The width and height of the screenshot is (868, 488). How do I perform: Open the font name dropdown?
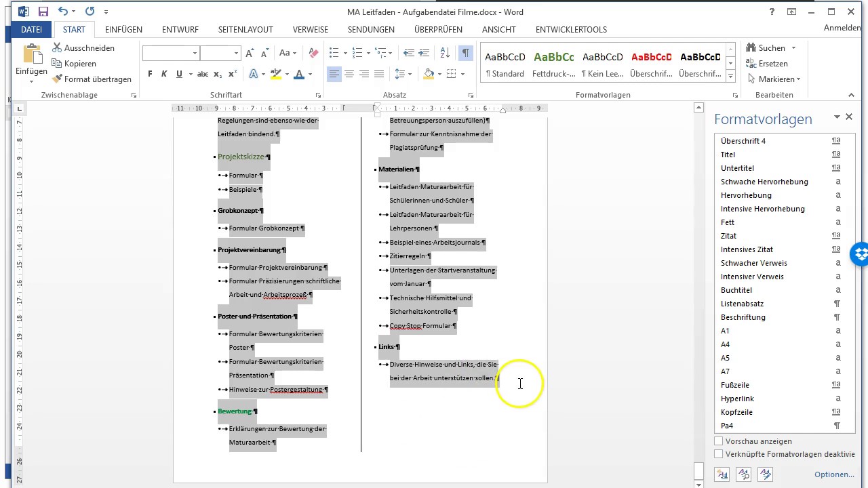tap(195, 53)
